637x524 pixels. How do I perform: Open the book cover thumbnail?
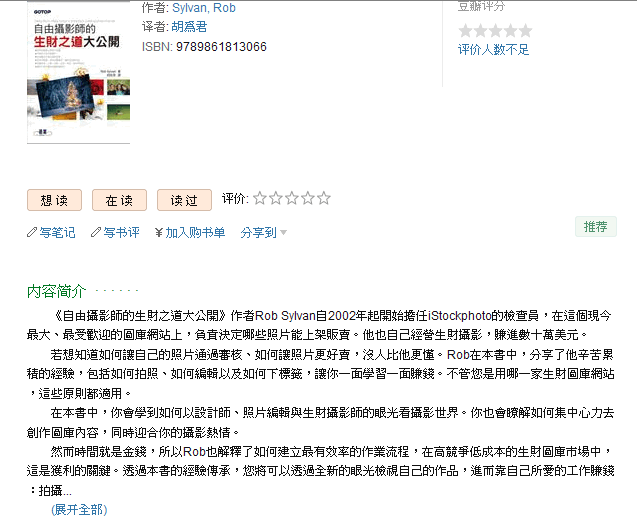pos(78,72)
